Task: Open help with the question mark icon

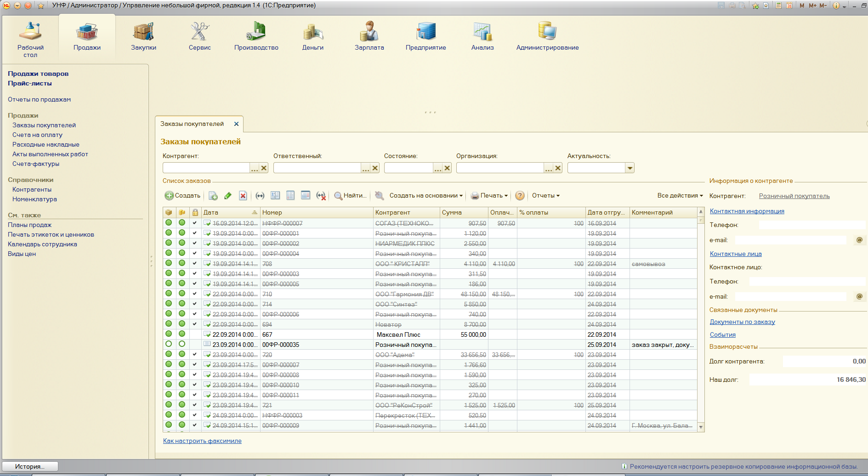Action: [520, 196]
